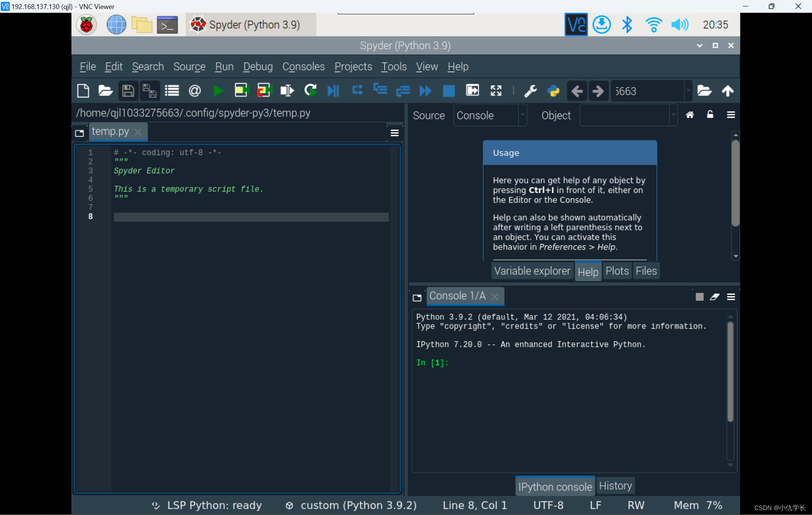Switch to Variable explorer tab
Image resolution: width=812 pixels, height=515 pixels.
(x=532, y=271)
